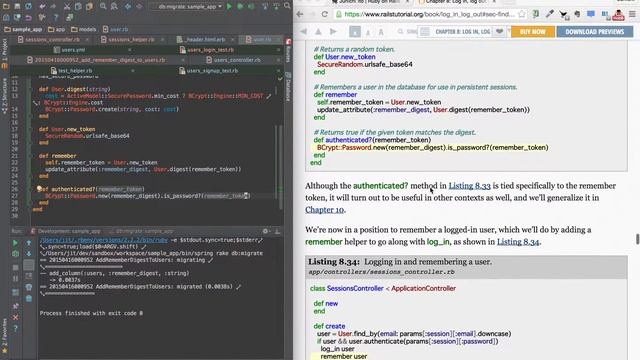
Task: Open the Listing 8.34 link
Action: coord(518,242)
